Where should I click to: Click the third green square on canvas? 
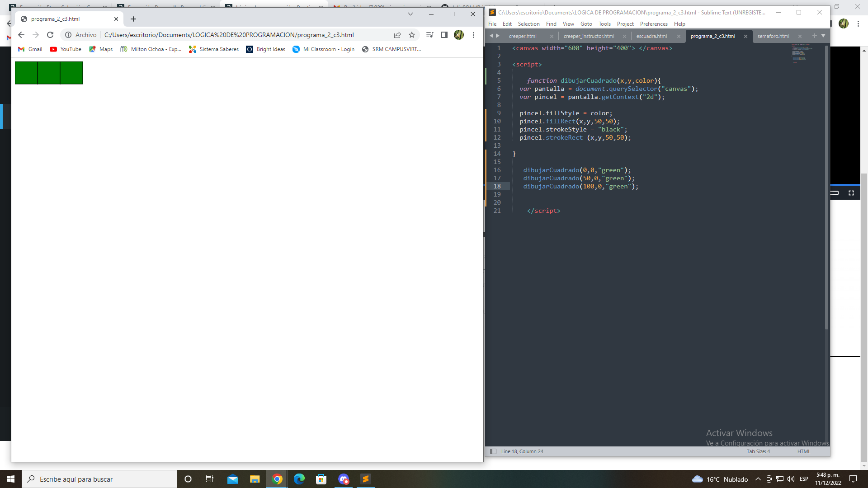[71, 73]
